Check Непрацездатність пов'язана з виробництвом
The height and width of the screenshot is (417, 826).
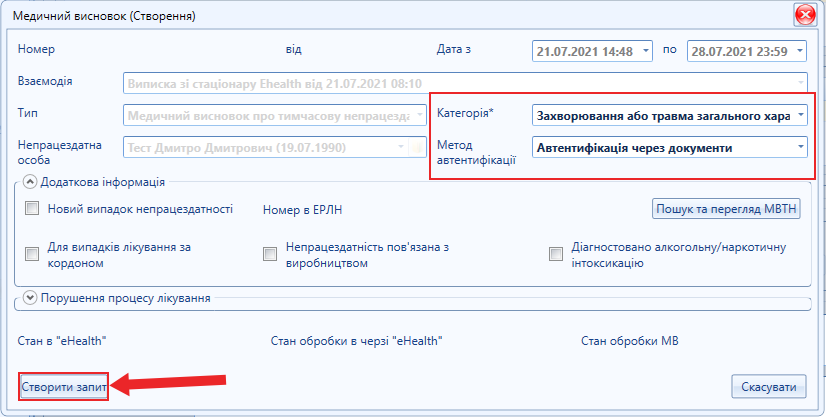point(270,254)
